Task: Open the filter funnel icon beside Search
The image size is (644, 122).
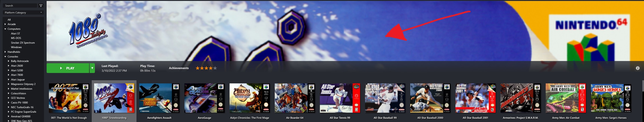Action: pos(41,5)
